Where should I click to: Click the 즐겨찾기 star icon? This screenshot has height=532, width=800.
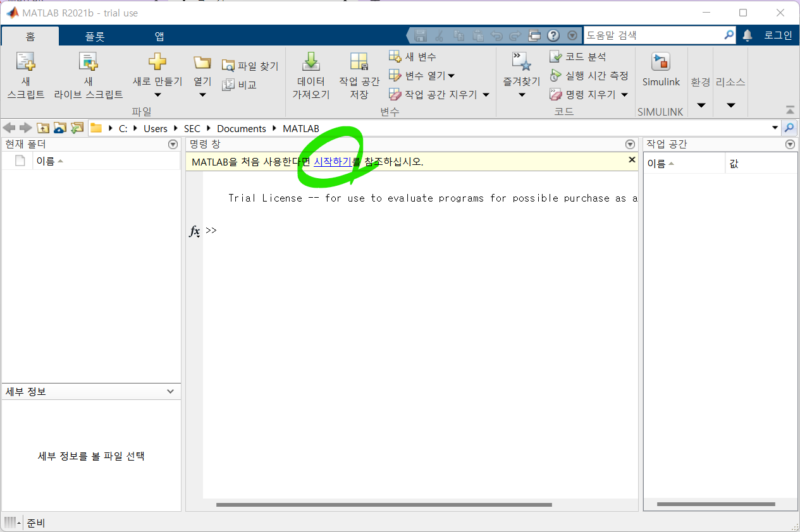521,62
